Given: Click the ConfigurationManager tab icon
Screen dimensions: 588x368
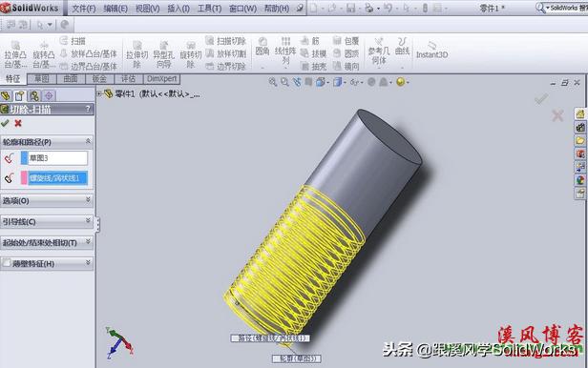Looking at the screenshot, I should [x=34, y=96].
